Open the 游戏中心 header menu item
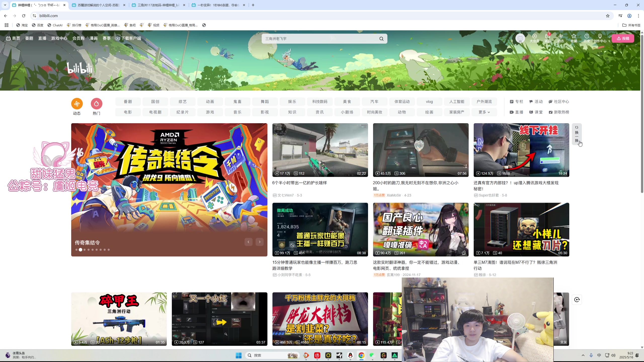644x362 pixels. [x=59, y=38]
